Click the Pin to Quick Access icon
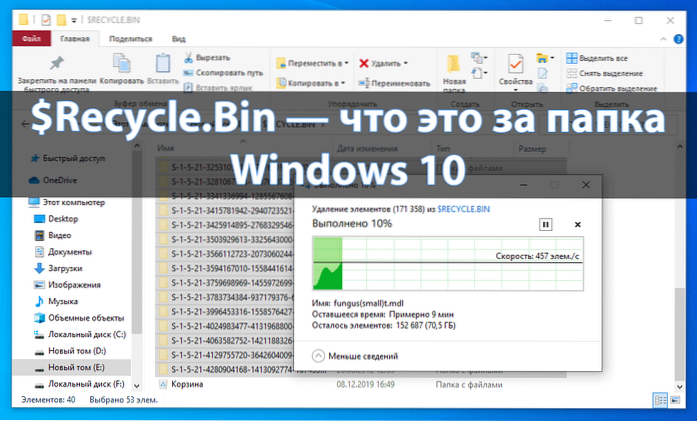697x421 pixels. (56, 63)
